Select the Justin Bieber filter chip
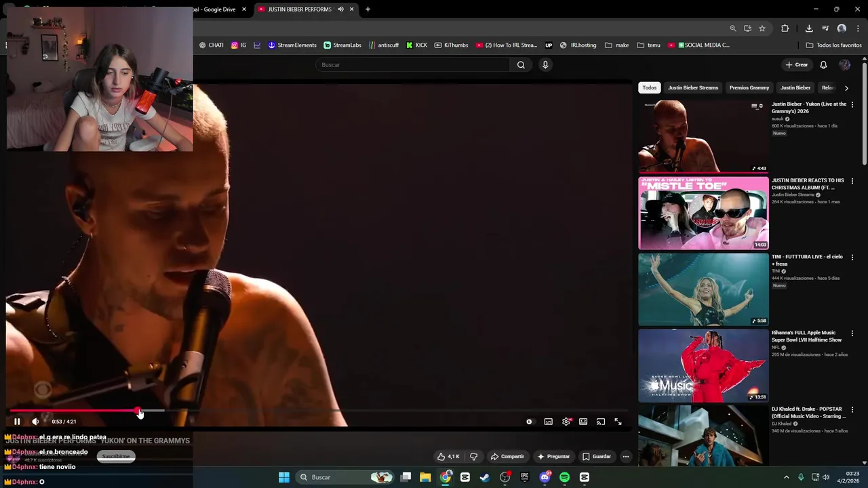Screen dimensions: 868x488 [795, 87]
